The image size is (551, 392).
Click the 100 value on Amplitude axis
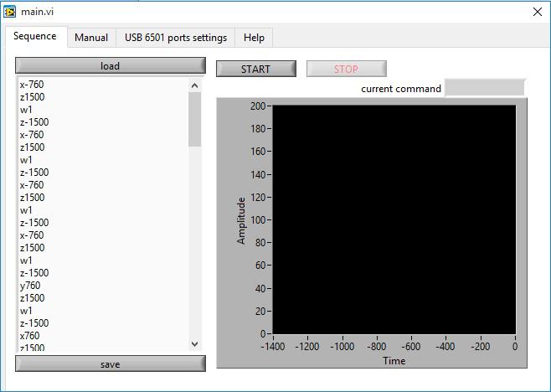pos(258,220)
